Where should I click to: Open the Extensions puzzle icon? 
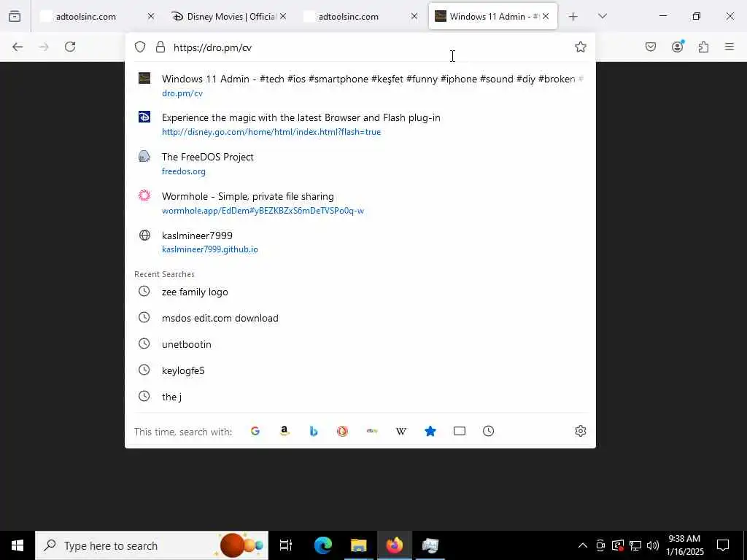coord(703,47)
